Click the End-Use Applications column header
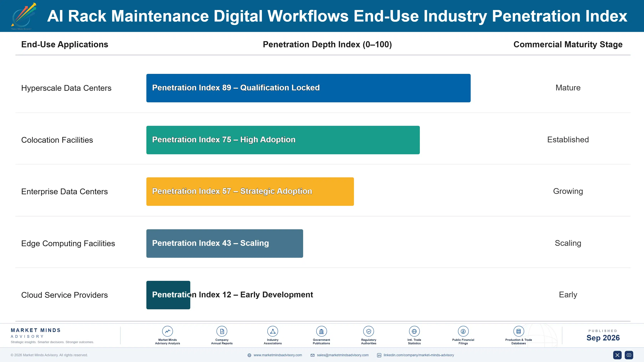644x362 pixels. [x=65, y=44]
